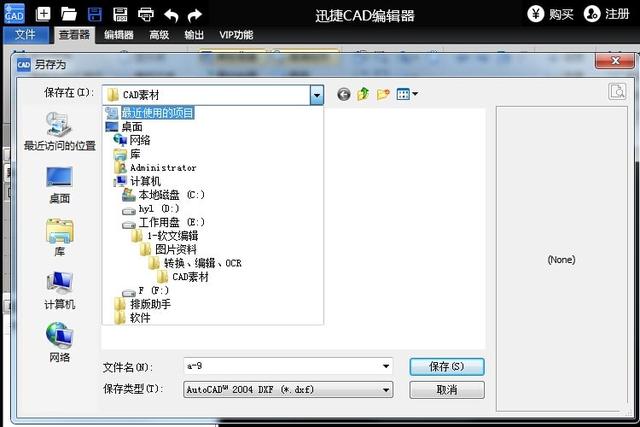Collapse the 保存在 location dropdown arrow

click(x=317, y=95)
